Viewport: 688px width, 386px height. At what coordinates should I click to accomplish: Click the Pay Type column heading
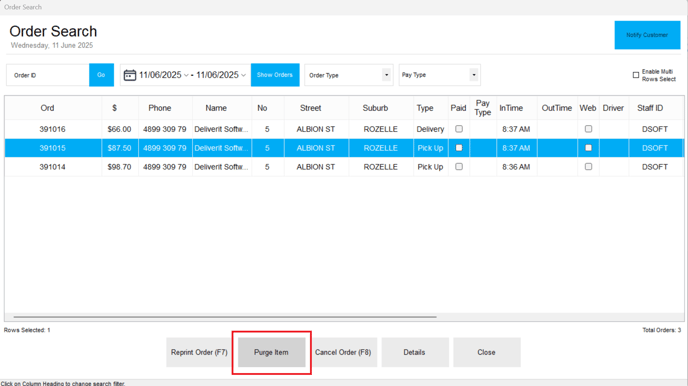(x=483, y=108)
